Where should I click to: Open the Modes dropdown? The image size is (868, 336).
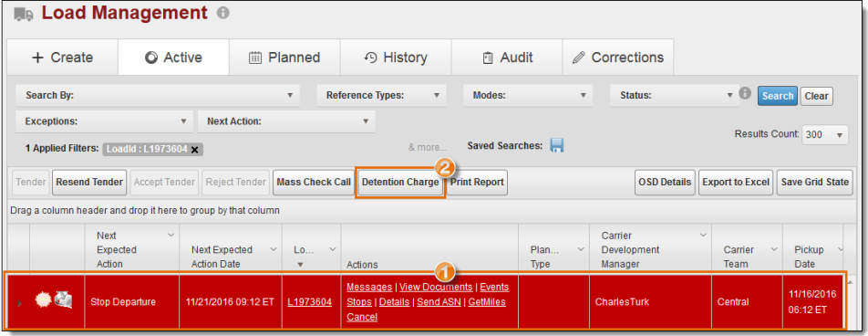point(528,95)
